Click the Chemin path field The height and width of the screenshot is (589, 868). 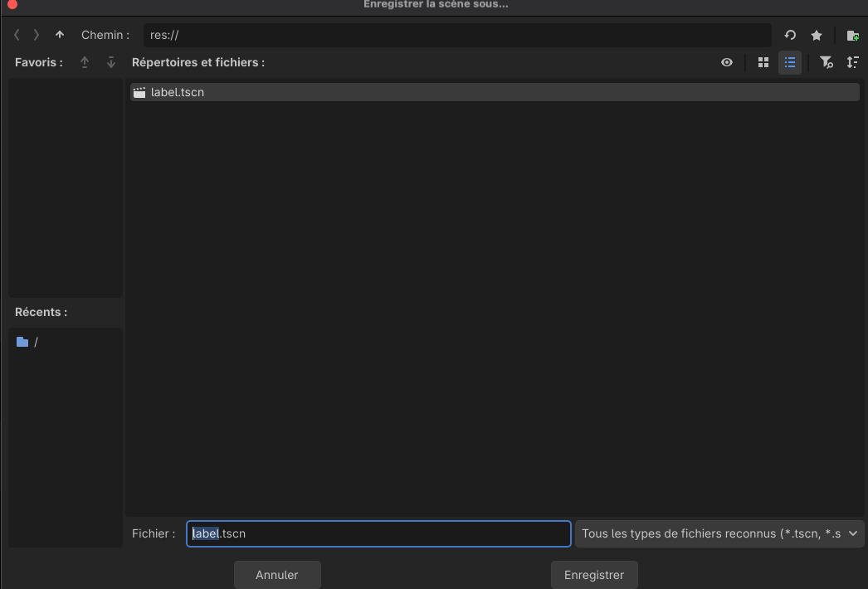tap(457, 35)
